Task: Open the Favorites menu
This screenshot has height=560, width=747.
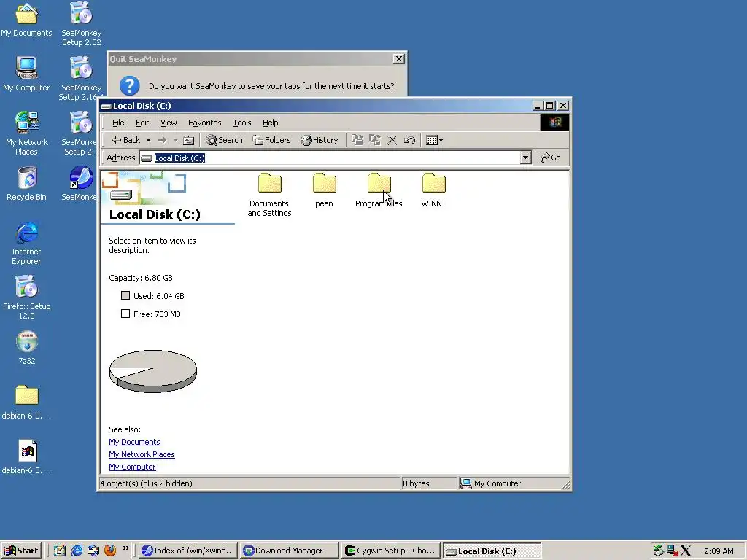Action: tap(205, 122)
